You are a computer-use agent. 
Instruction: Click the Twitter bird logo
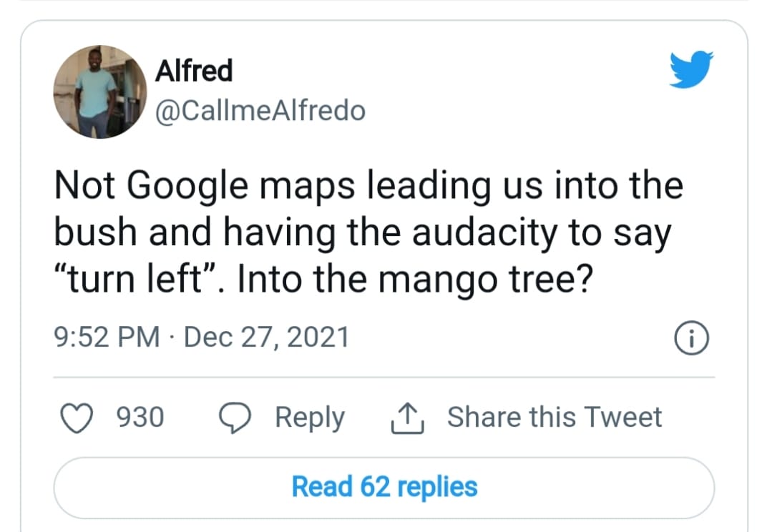pyautogui.click(x=690, y=70)
